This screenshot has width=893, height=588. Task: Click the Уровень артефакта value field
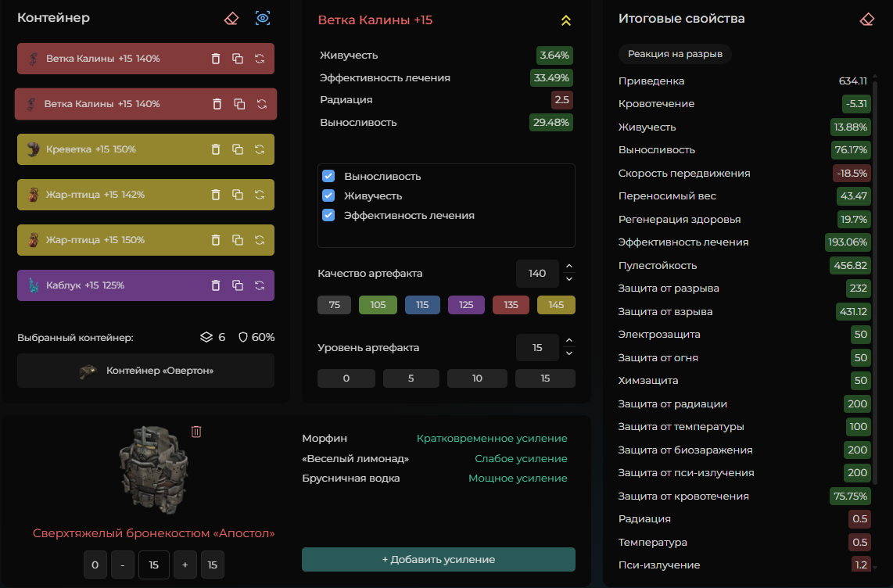coord(537,348)
